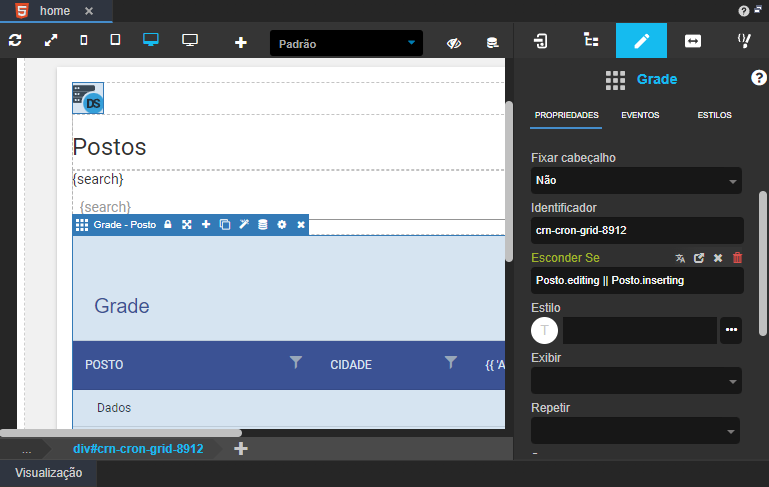The image size is (769, 487).
Task: Click the clear X icon for Esconder Se
Action: (718, 258)
